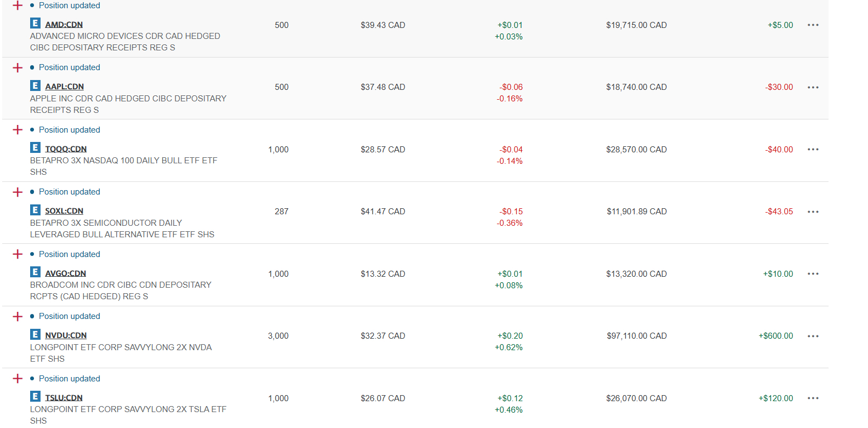
Task: Click the E equity icon beside SOXL:CDN
Action: tap(35, 210)
